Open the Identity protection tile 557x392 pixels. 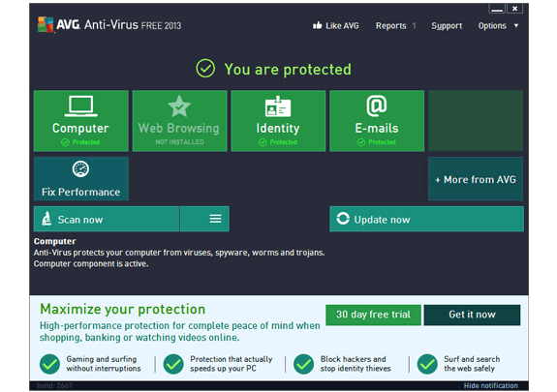click(x=278, y=121)
